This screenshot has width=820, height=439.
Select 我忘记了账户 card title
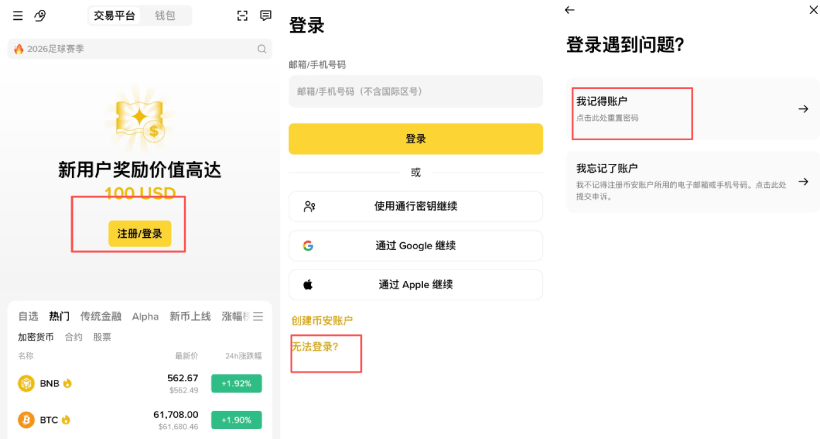607,168
